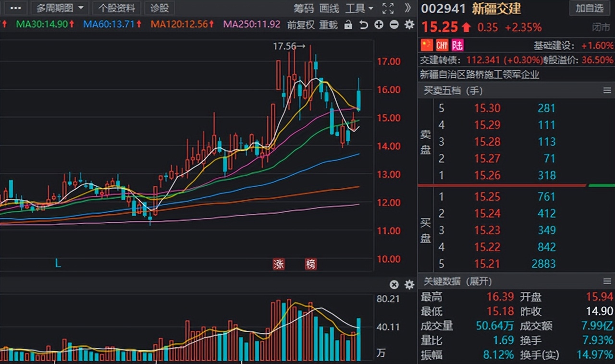The image size is (615, 364).
Task: Close the volume indicator panel
Action: [x=394, y=284]
